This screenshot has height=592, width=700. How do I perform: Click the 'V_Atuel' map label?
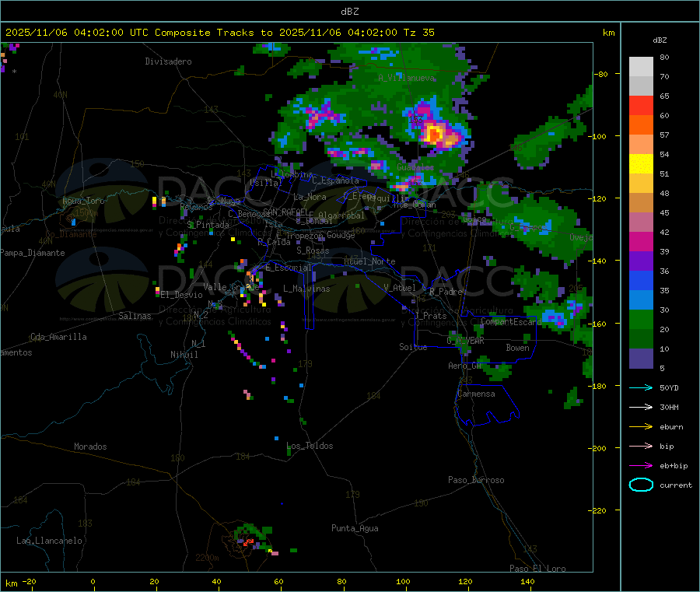[x=400, y=288]
